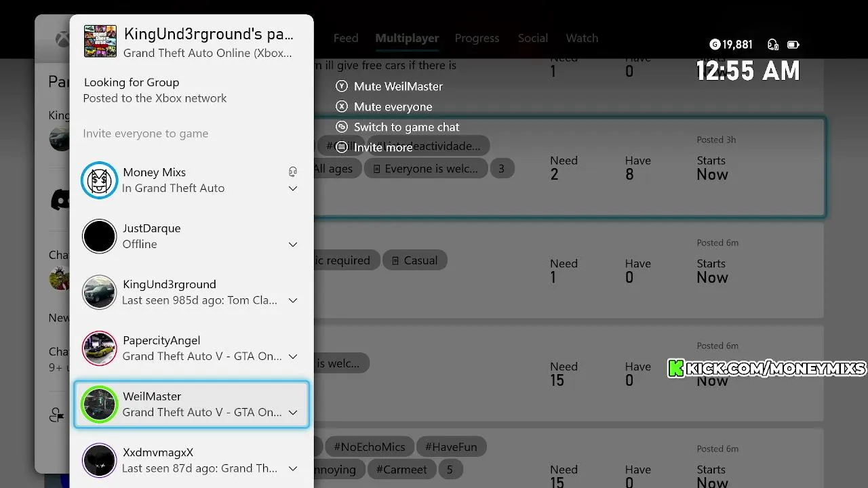Click the GTA party game thumbnail
This screenshot has width=868, height=488.
coord(100,41)
